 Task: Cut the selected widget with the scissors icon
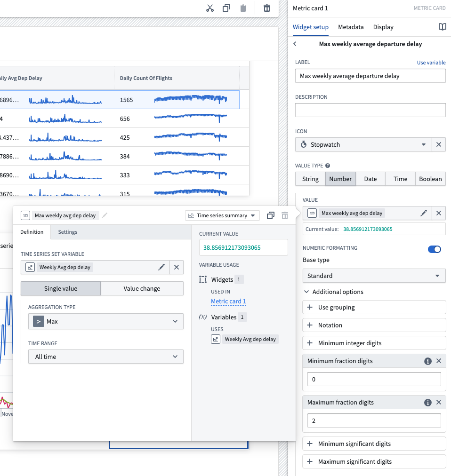tap(209, 8)
